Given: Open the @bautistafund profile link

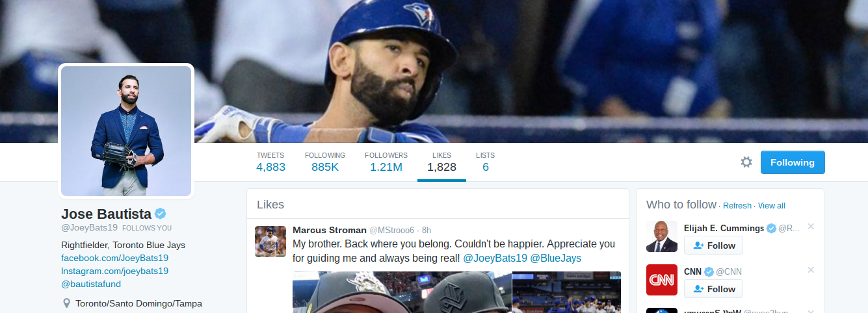Looking at the screenshot, I should (91, 284).
